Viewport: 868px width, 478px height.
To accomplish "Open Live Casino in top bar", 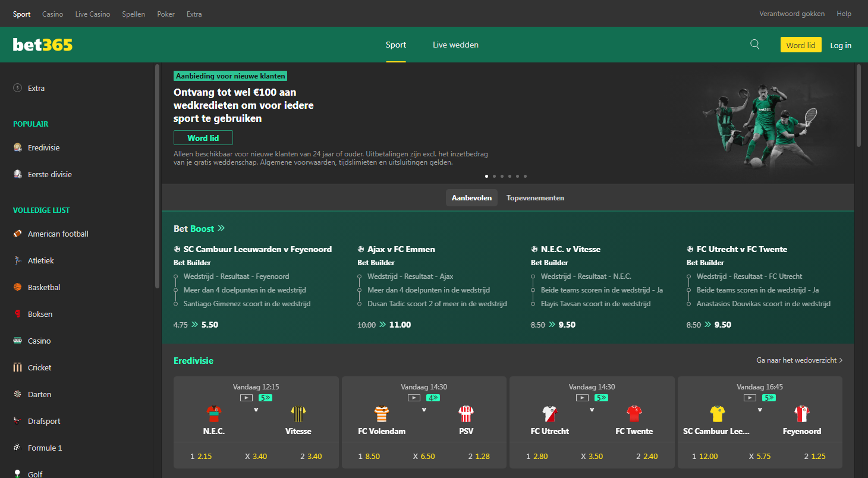I will pyautogui.click(x=93, y=14).
